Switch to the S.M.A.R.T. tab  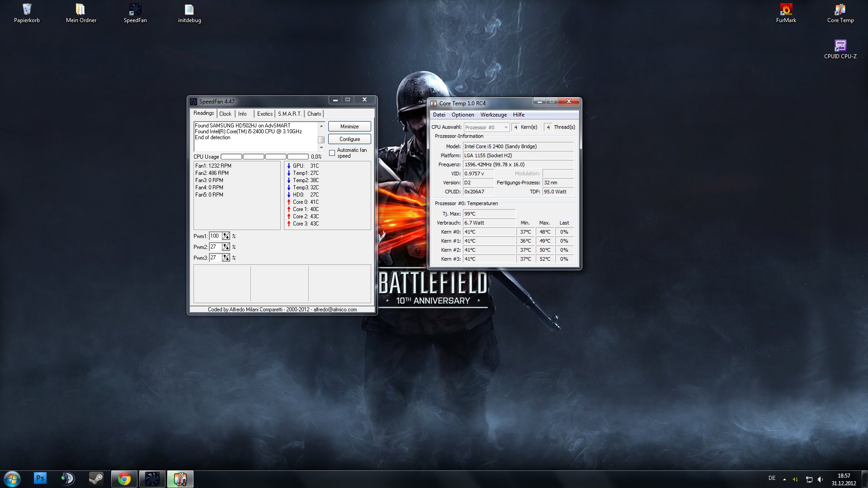point(289,114)
